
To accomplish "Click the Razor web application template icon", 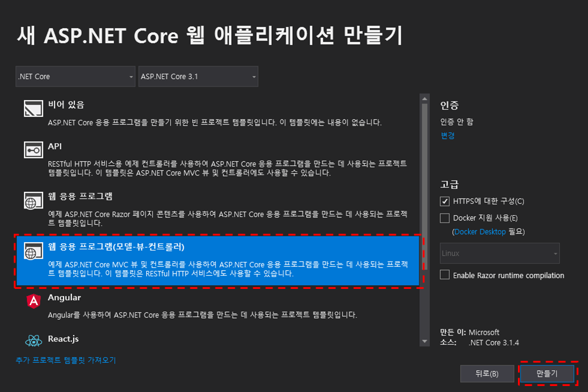I will point(34,200).
